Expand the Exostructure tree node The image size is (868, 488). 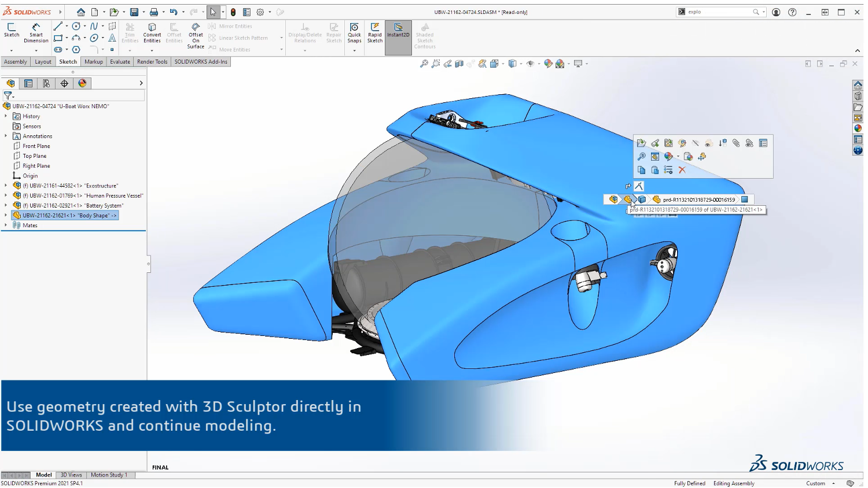(x=6, y=186)
